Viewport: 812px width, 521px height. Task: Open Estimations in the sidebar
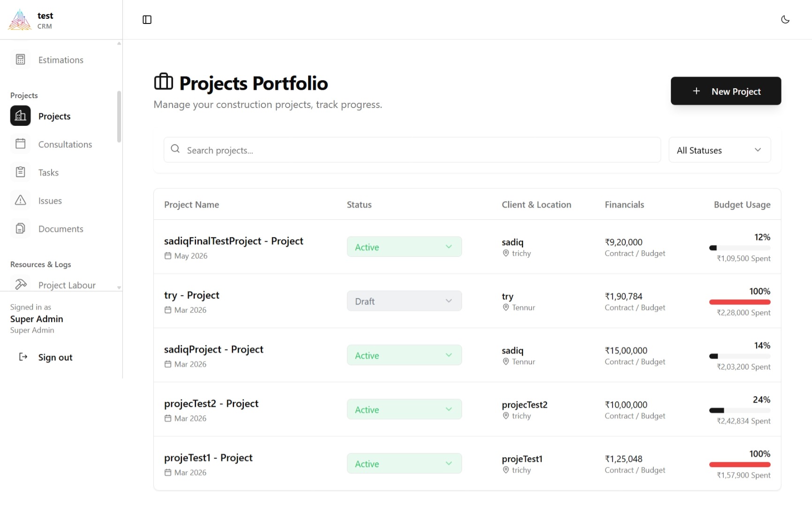click(x=61, y=60)
